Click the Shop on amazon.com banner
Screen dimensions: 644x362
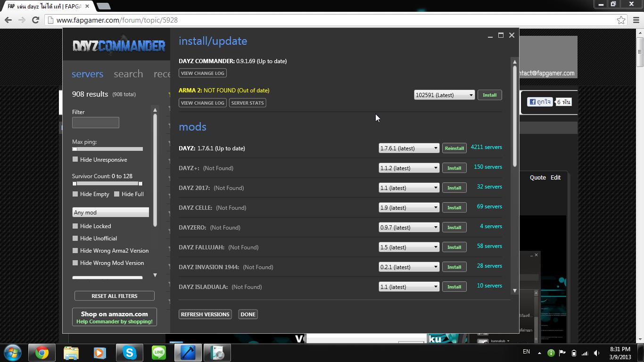[115, 317]
